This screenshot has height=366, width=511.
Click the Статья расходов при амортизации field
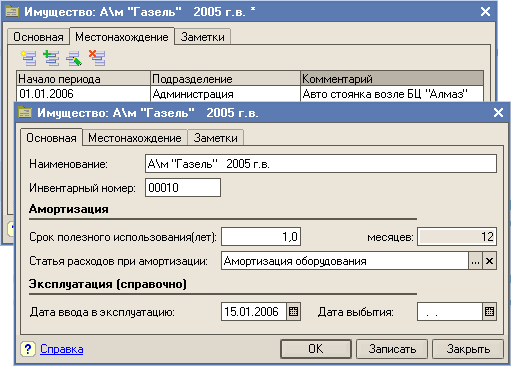click(x=345, y=261)
